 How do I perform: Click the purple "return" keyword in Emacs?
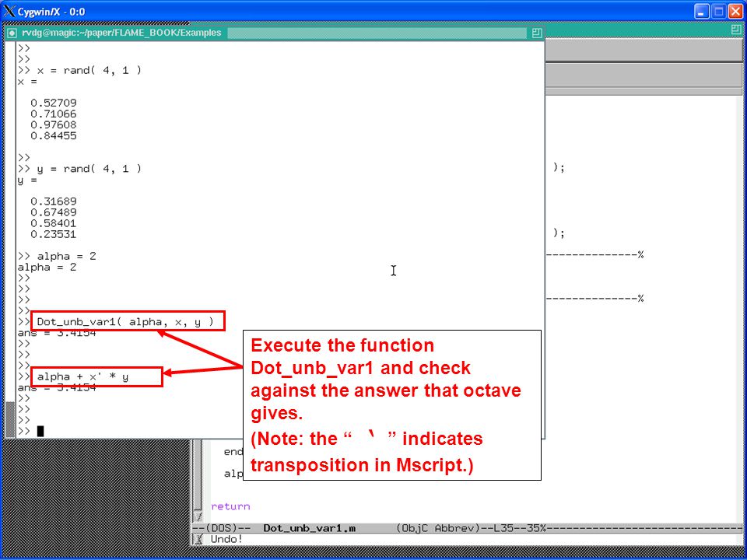(230, 506)
